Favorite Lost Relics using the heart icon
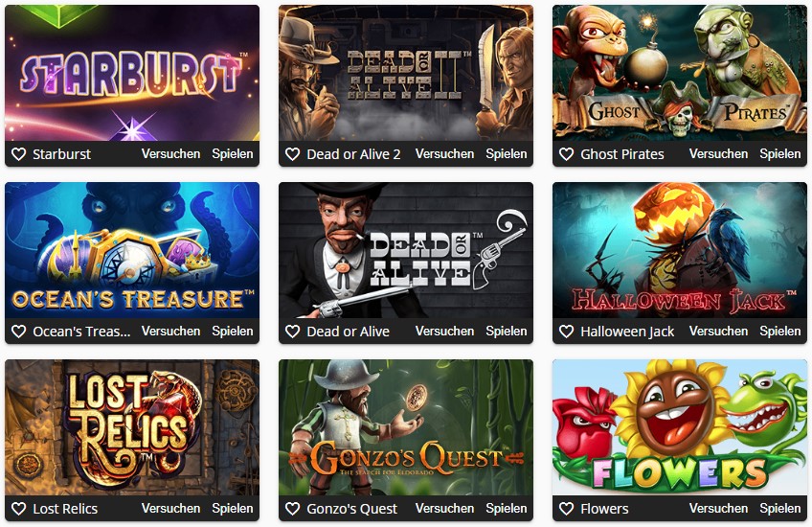Screen dimensions: 812x527 click(18, 509)
